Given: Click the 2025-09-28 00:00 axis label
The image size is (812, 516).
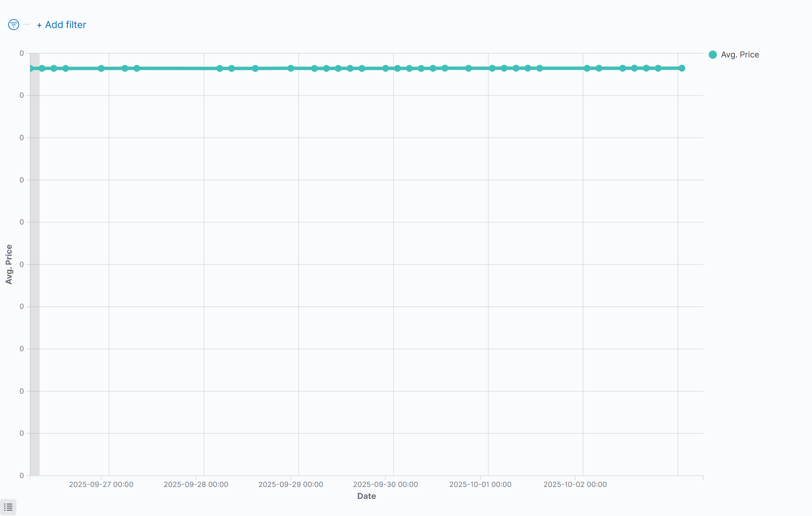Looking at the screenshot, I should (x=196, y=484).
